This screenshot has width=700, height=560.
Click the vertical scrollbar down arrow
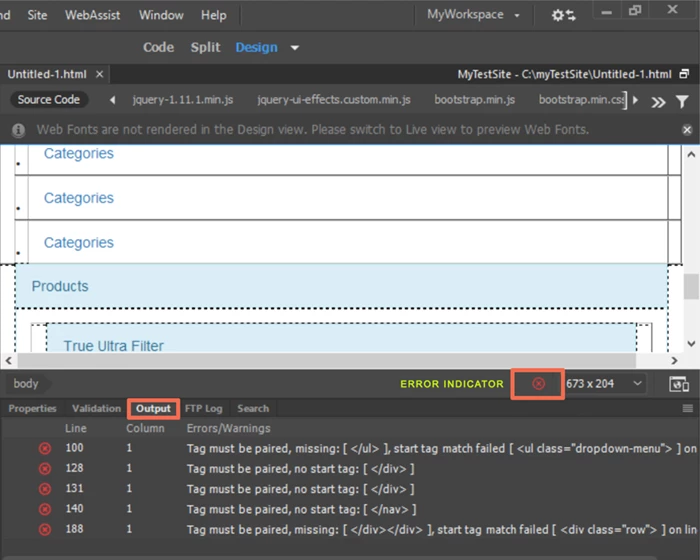691,343
